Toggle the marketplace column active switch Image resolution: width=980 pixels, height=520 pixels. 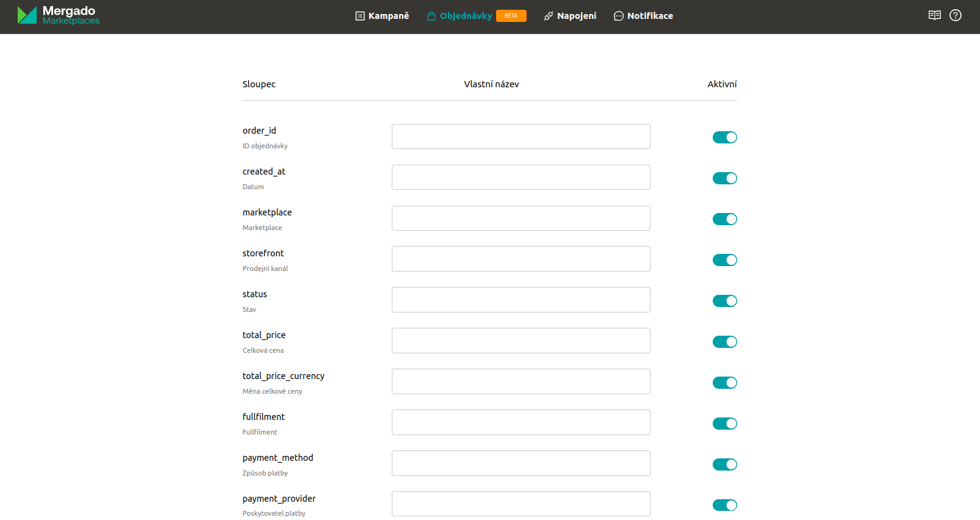[x=724, y=219]
